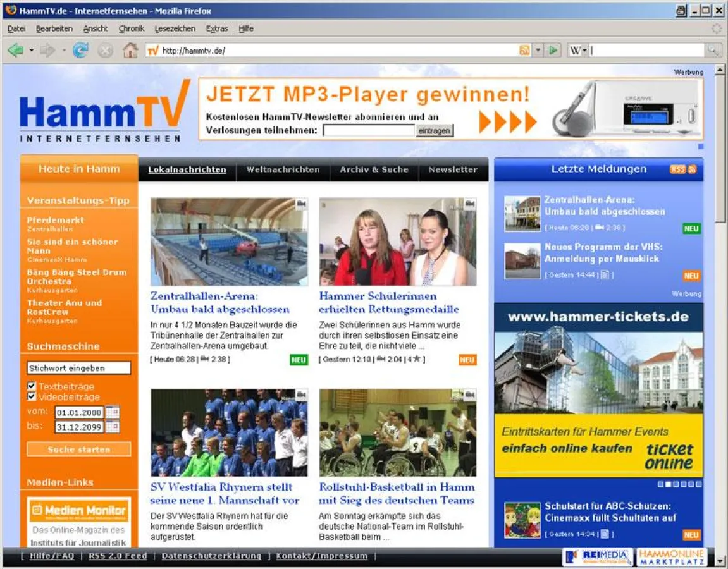Open the W search engine dropdown
This screenshot has width=728, height=569.
click(583, 49)
